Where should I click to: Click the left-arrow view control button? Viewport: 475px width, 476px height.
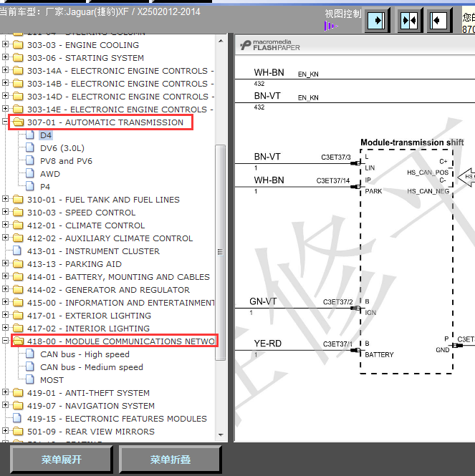click(438, 21)
